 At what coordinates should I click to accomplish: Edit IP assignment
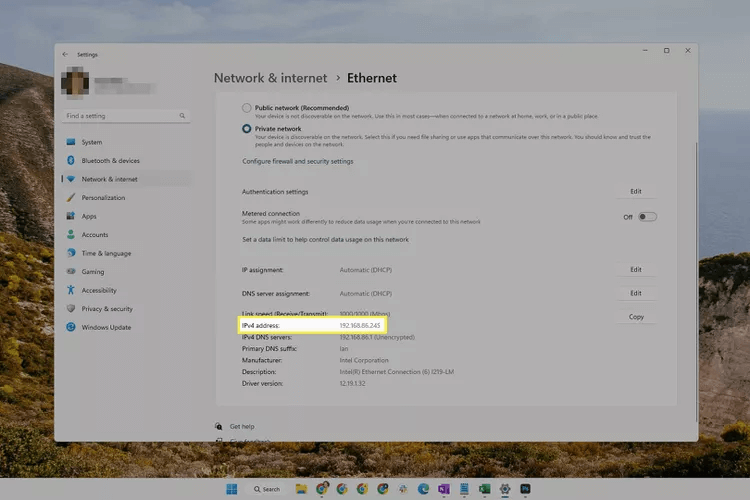(x=636, y=269)
